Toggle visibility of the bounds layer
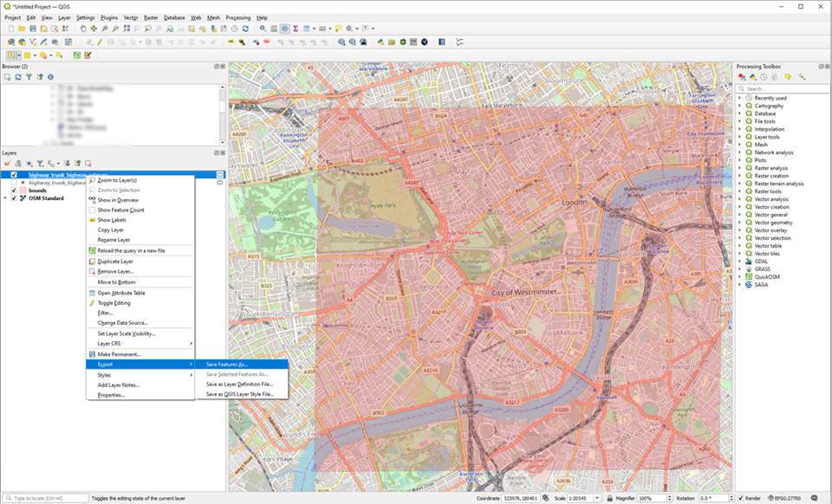Screen dimensions: 832x504 point(14,191)
